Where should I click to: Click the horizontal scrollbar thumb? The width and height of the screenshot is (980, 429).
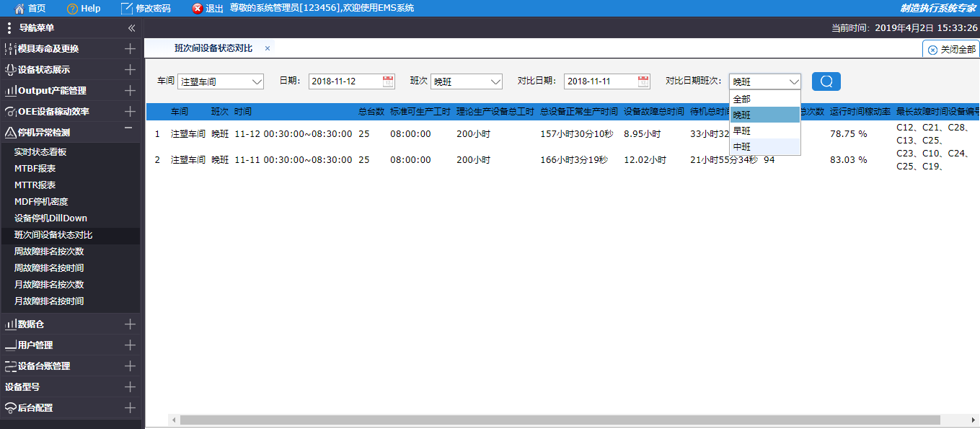tap(560, 420)
